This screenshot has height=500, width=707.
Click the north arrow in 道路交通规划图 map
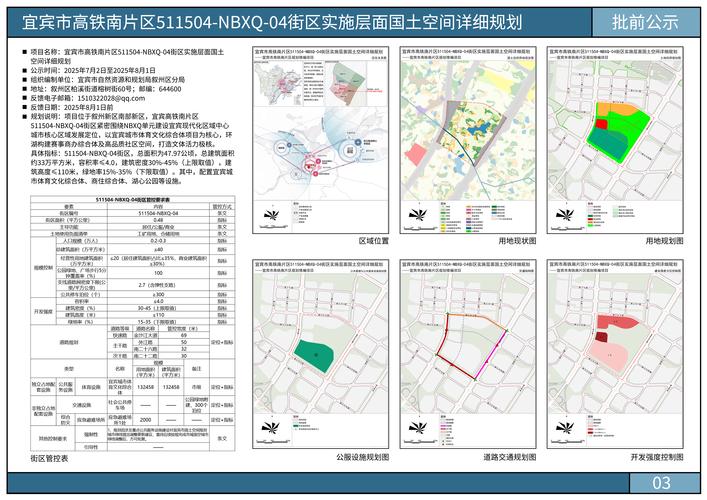(419, 427)
